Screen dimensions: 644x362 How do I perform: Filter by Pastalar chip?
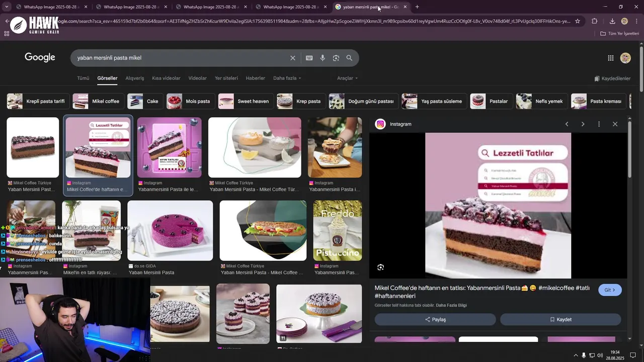[x=492, y=101]
